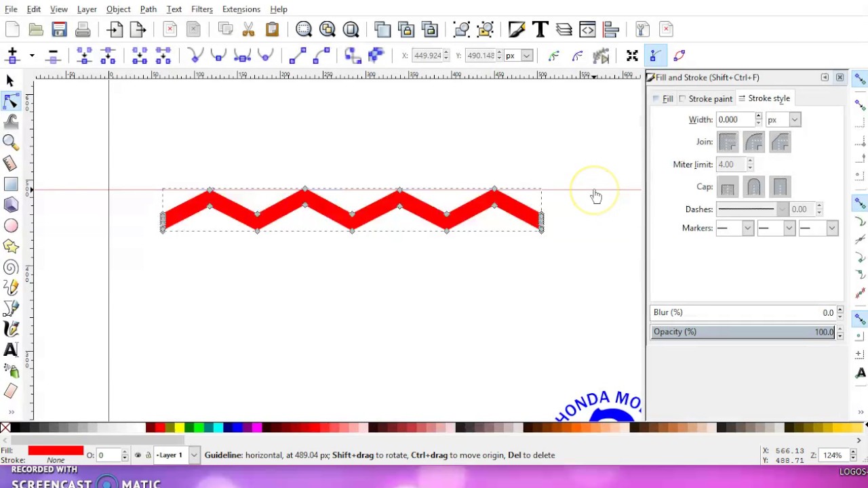Click the stroke Width input field
Viewport: 868px width, 488px height.
pos(735,120)
